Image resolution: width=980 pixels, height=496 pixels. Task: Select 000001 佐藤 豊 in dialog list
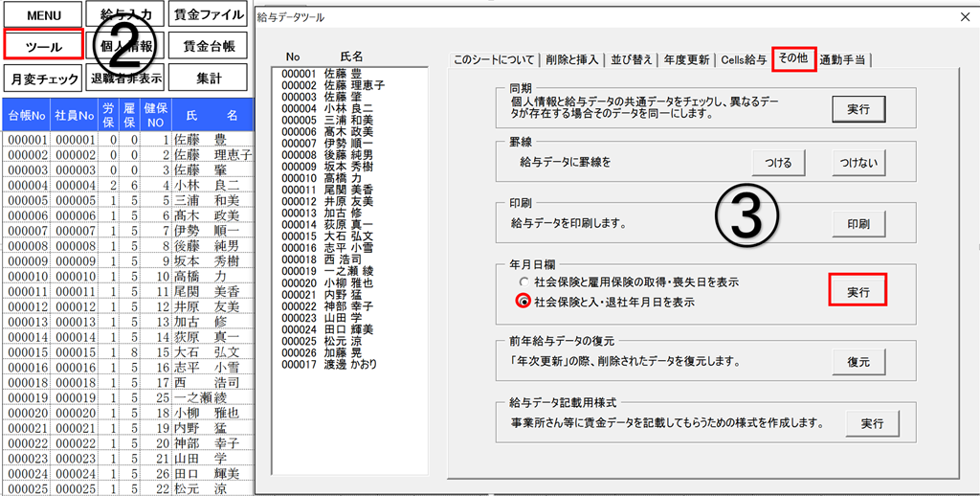(350, 75)
